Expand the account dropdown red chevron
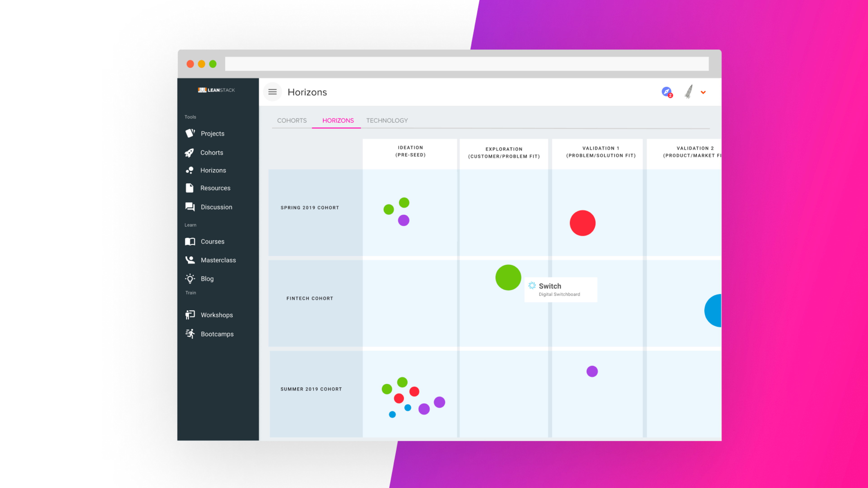 click(703, 92)
